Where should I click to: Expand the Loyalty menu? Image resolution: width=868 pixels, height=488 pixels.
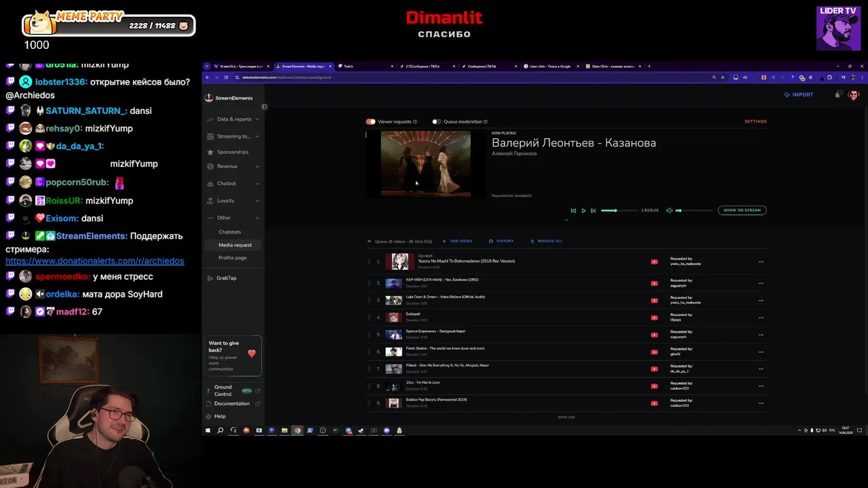[233, 201]
